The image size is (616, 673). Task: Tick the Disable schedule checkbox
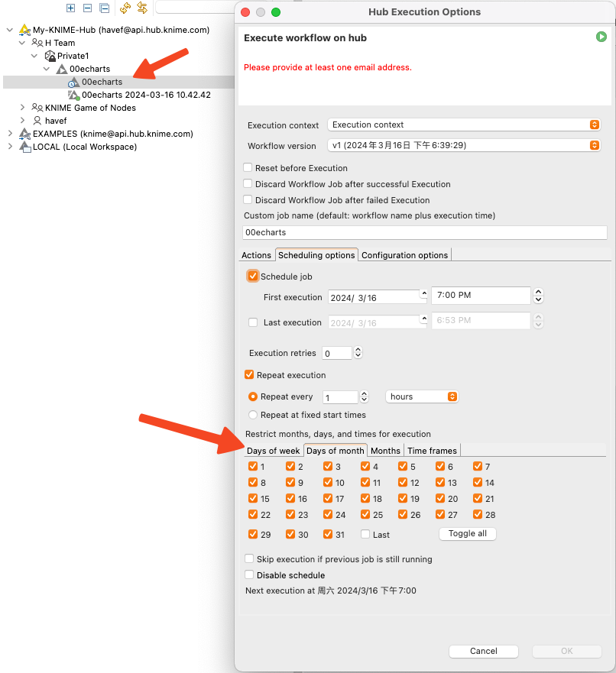(249, 574)
